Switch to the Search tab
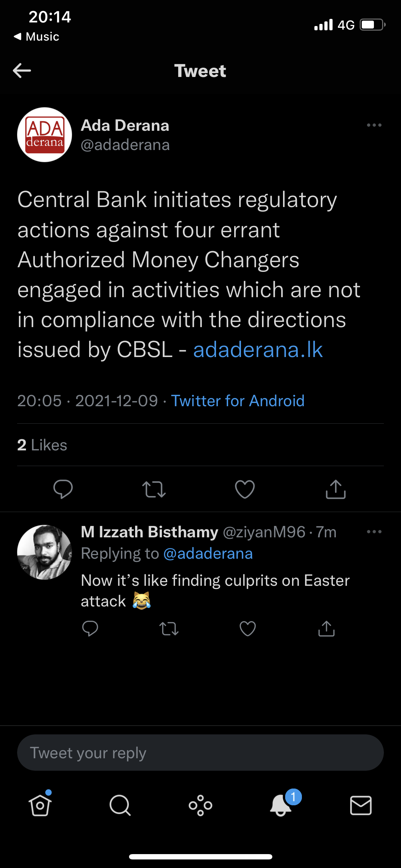401x868 pixels. pos(120,805)
